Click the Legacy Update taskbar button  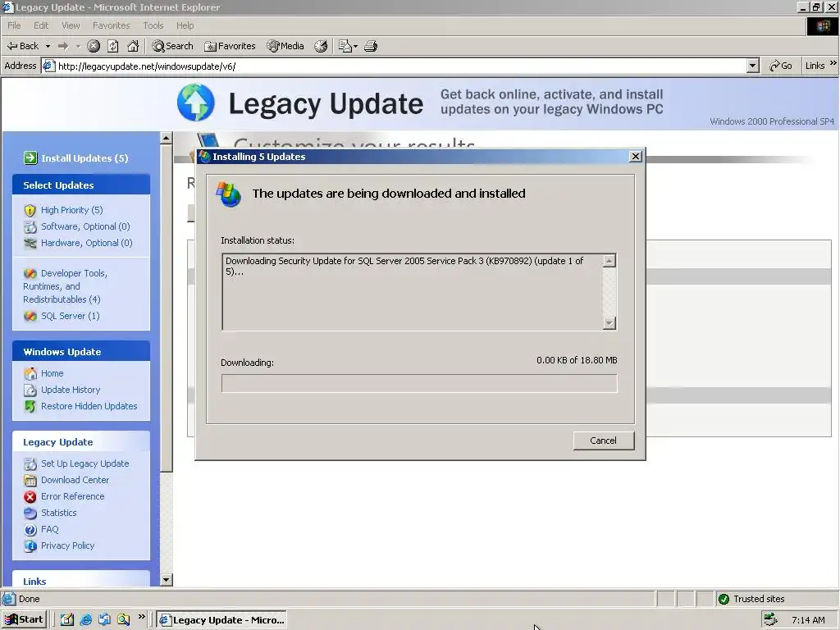(x=221, y=620)
